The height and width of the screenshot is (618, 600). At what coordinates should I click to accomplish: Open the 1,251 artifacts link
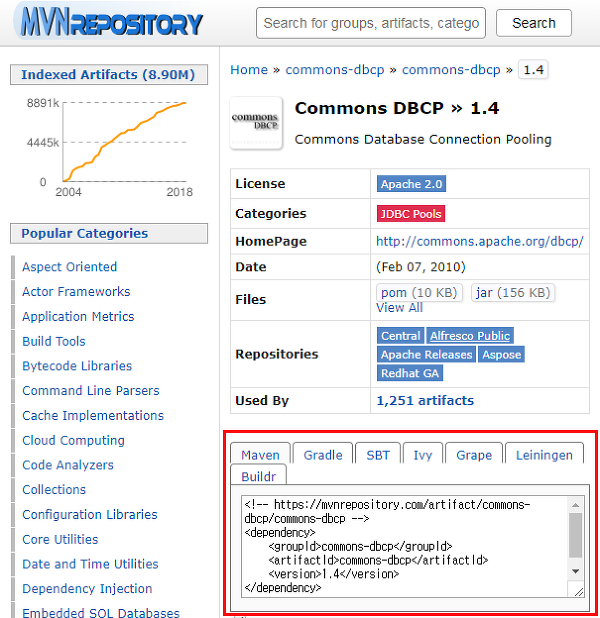point(425,400)
